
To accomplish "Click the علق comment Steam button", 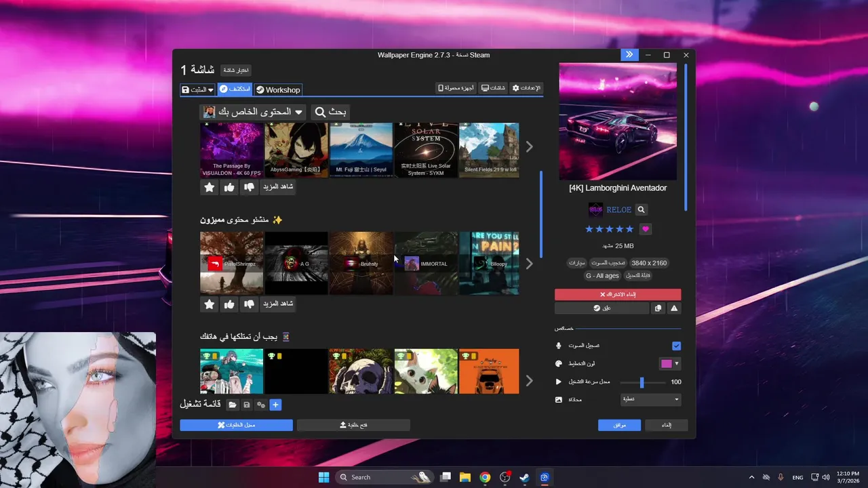I will point(601,308).
